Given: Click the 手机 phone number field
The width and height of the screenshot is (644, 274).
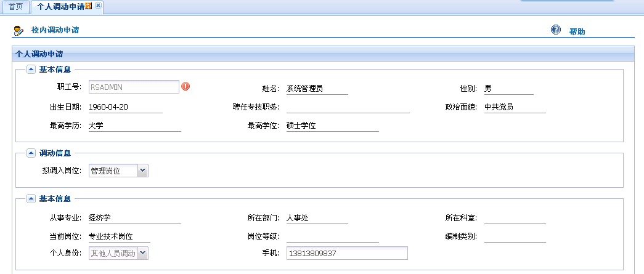Looking at the screenshot, I should pyautogui.click(x=347, y=253).
